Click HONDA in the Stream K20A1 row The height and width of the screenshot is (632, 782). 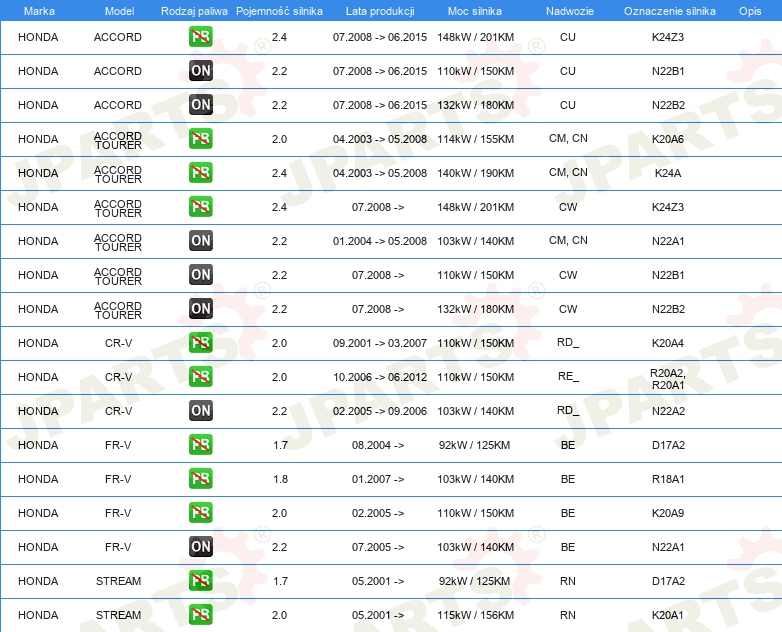tap(38, 615)
